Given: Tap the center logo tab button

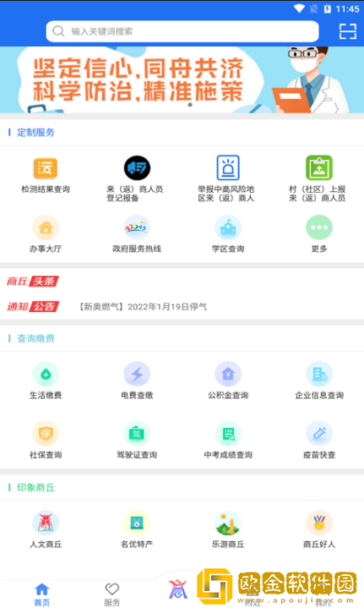Looking at the screenshot, I should coord(177,589).
